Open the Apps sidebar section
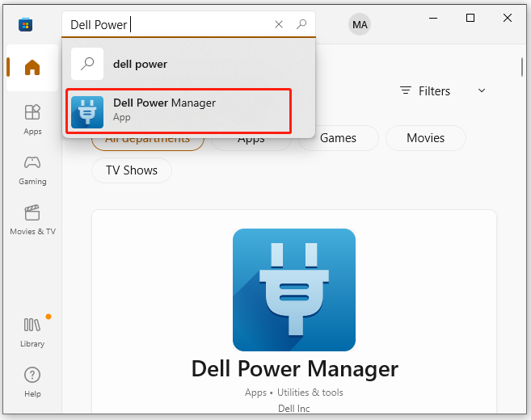This screenshot has height=420, width=531. [x=32, y=120]
